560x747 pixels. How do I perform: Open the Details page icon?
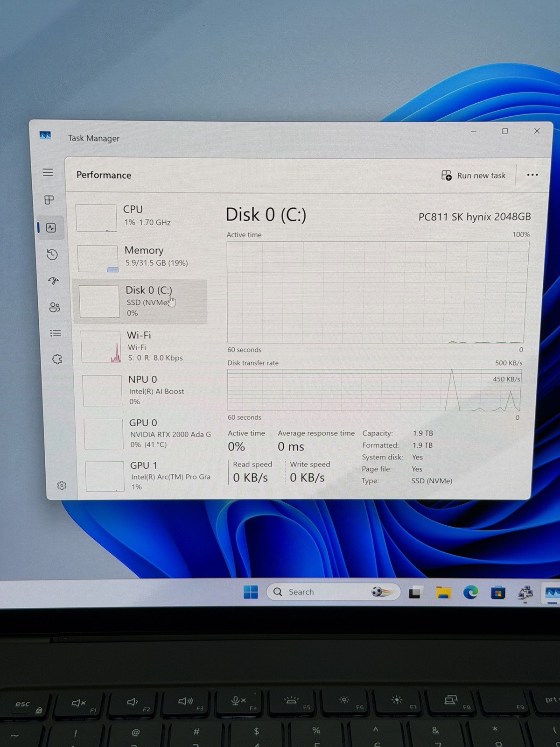point(56,333)
